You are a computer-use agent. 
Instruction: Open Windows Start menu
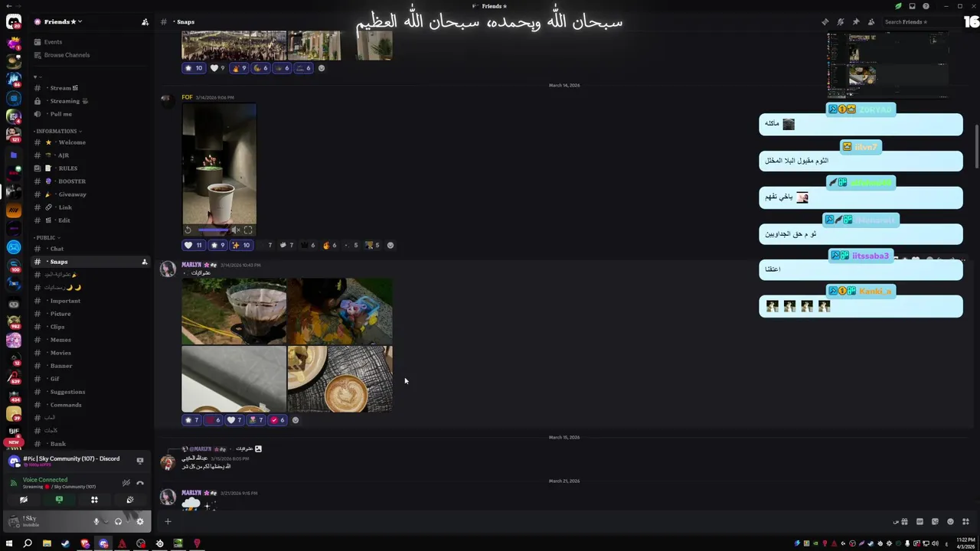click(x=9, y=543)
